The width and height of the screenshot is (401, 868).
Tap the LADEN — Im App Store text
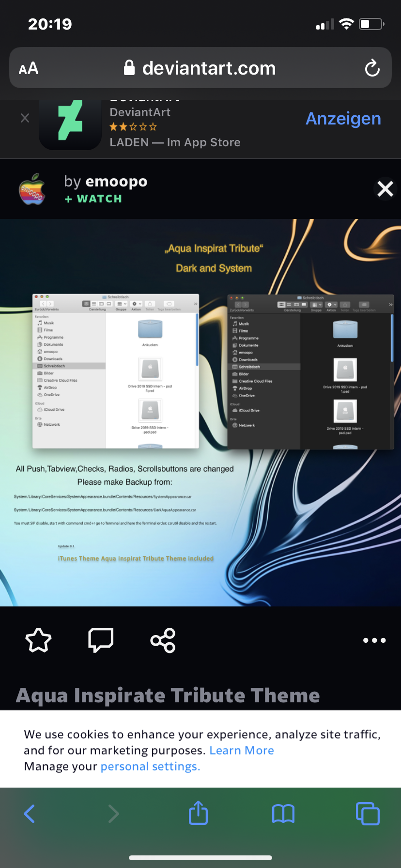click(175, 142)
